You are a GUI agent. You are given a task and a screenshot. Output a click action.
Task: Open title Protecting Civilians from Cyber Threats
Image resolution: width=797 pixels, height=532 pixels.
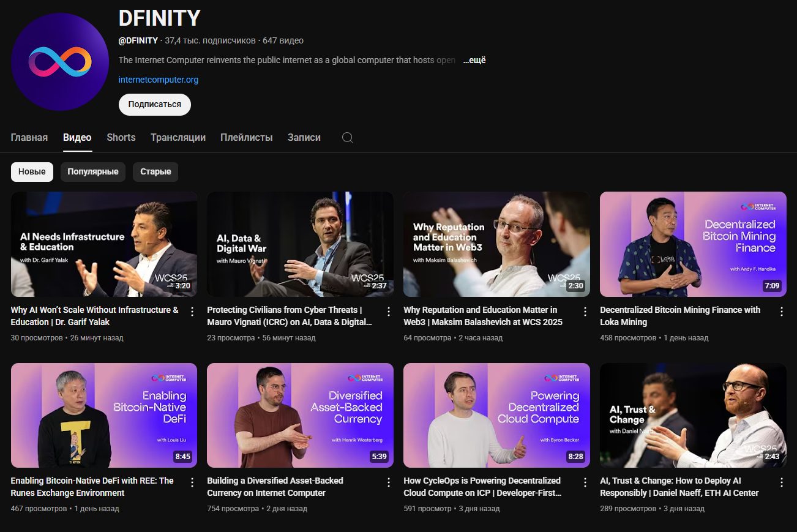coord(290,316)
